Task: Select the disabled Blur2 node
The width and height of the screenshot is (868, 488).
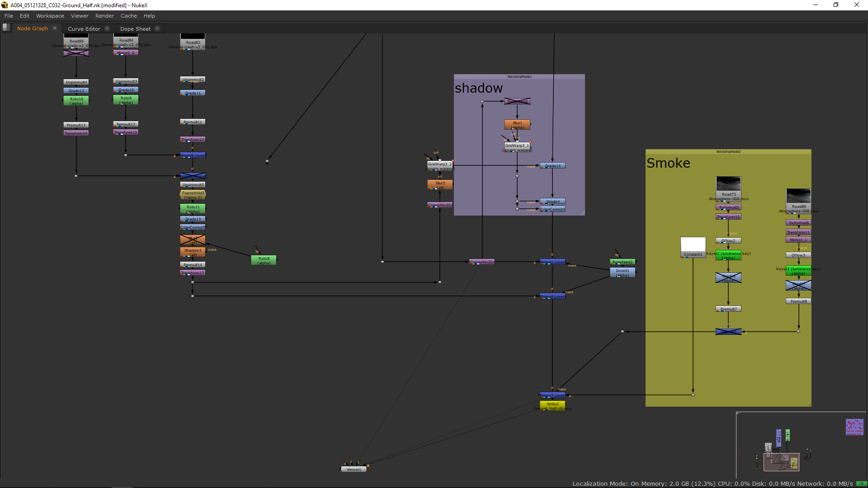Action: click(193, 239)
